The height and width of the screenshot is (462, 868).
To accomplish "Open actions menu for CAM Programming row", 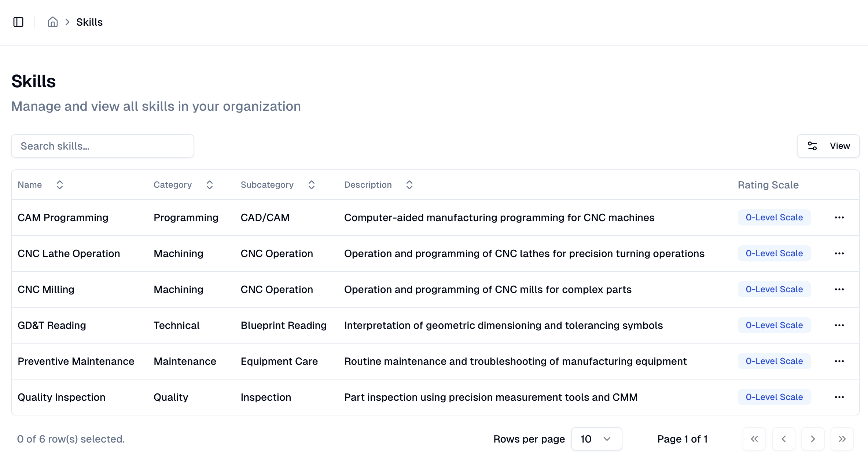I will click(839, 217).
